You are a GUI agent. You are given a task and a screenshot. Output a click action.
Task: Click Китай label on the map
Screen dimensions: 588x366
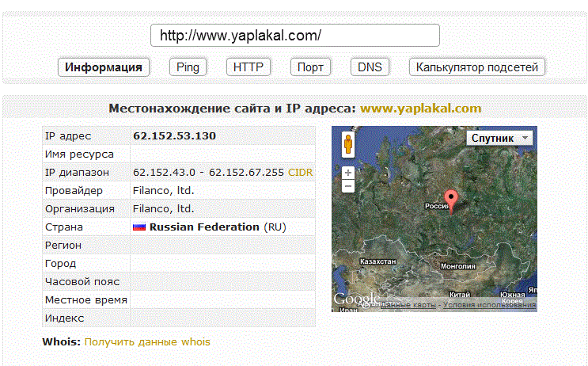coord(460,295)
